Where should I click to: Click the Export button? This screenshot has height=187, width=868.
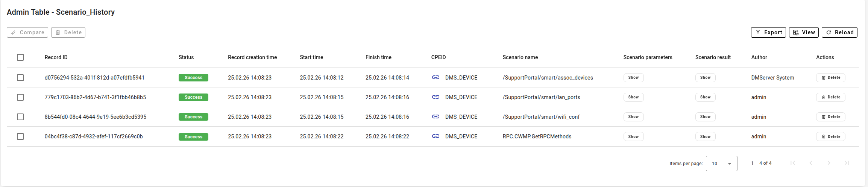coord(768,32)
